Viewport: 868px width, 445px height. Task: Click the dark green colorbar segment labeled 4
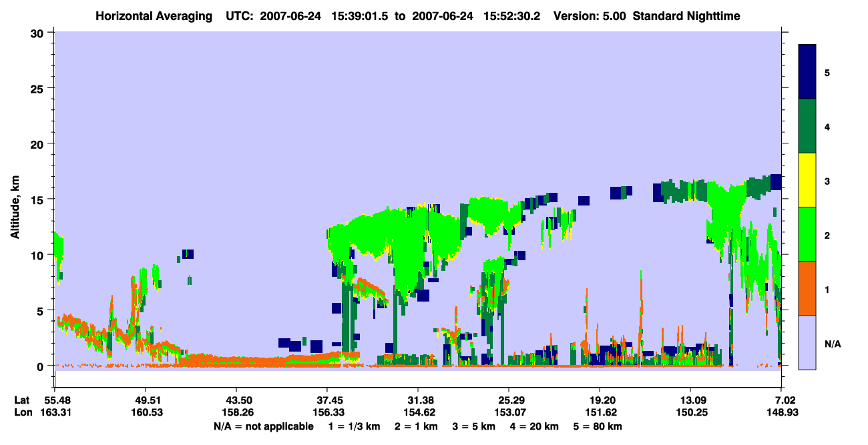point(807,126)
